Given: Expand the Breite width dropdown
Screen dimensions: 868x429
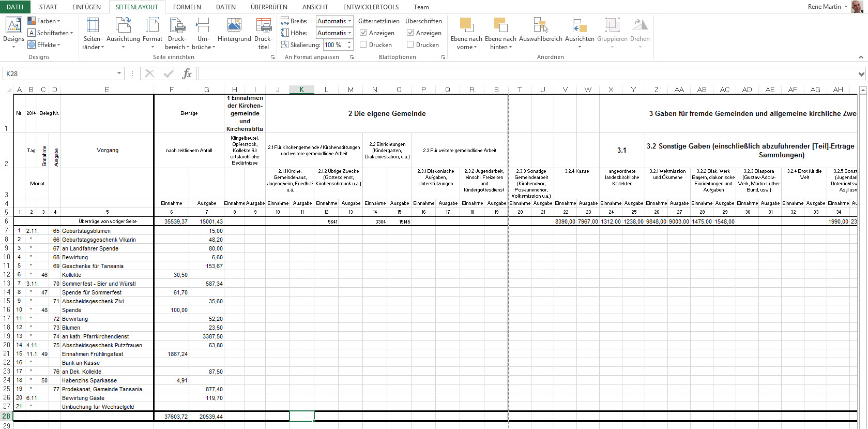Looking at the screenshot, I should [x=350, y=21].
